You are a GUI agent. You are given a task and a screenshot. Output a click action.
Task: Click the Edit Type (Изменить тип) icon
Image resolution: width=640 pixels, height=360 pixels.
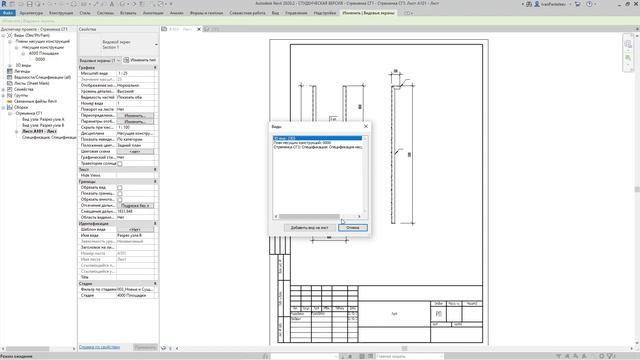[x=126, y=60]
